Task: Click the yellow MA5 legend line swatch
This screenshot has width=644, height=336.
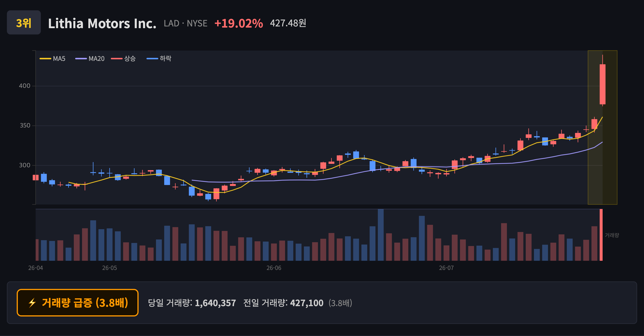Action: tap(45, 59)
